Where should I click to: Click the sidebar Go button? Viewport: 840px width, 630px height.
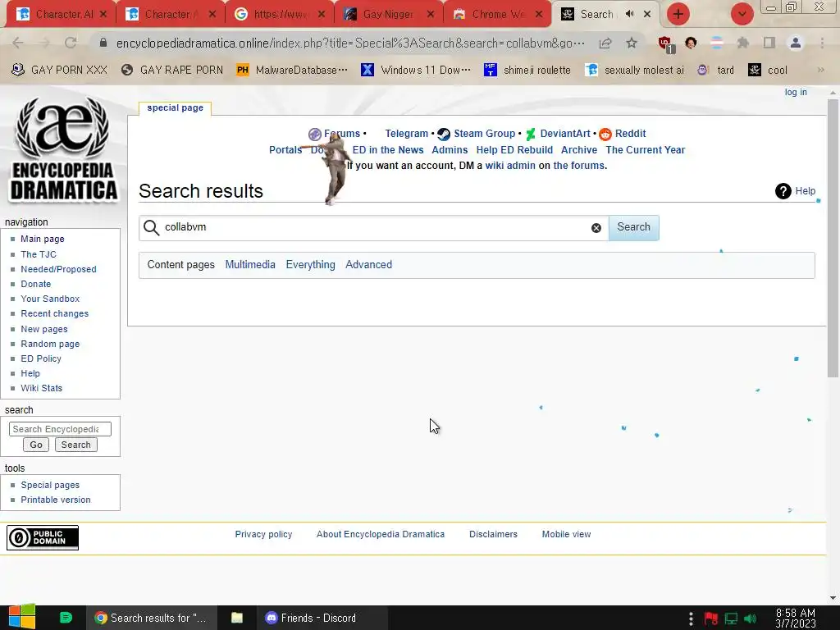pos(36,445)
